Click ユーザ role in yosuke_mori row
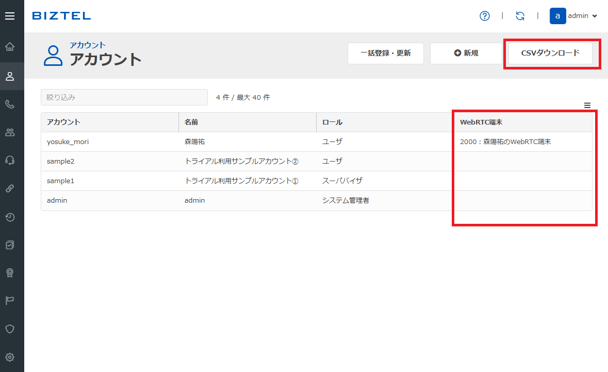Screen dimensions: 608x372 tap(385, 142)
